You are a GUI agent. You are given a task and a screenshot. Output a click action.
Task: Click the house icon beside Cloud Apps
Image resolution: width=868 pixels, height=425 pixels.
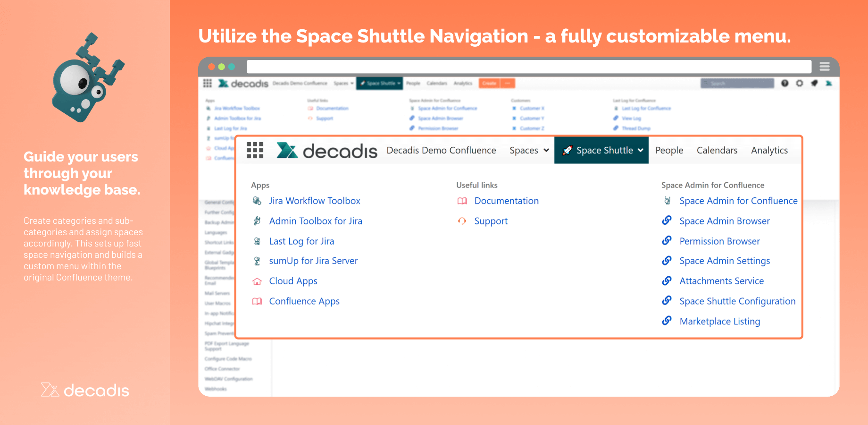pyautogui.click(x=257, y=281)
